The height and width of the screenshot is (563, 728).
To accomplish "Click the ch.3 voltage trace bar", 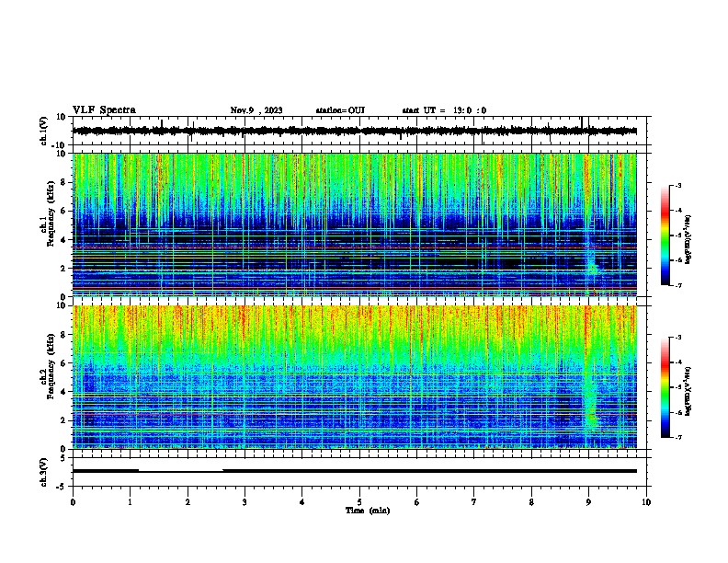I will (355, 471).
